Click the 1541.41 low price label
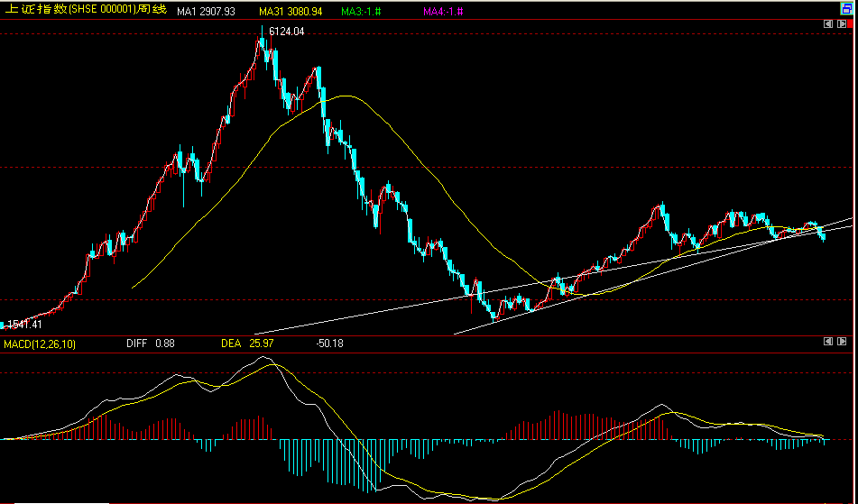This screenshot has width=858, height=504. click(25, 324)
